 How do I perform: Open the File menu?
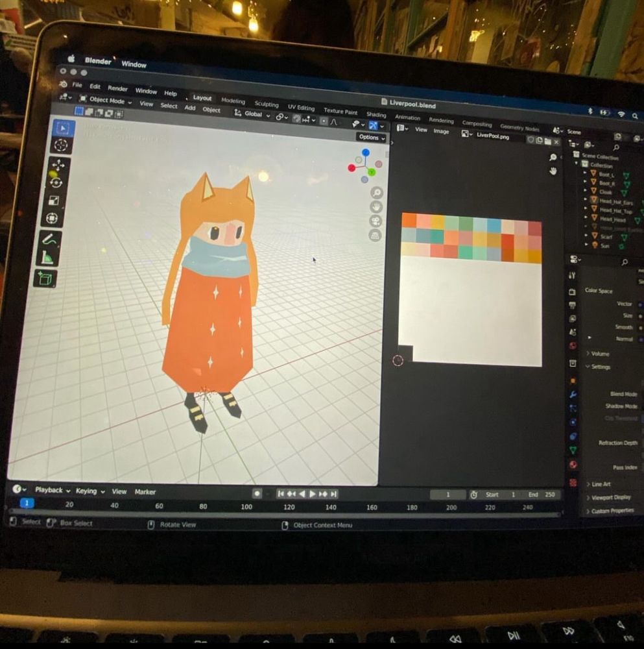[77, 85]
